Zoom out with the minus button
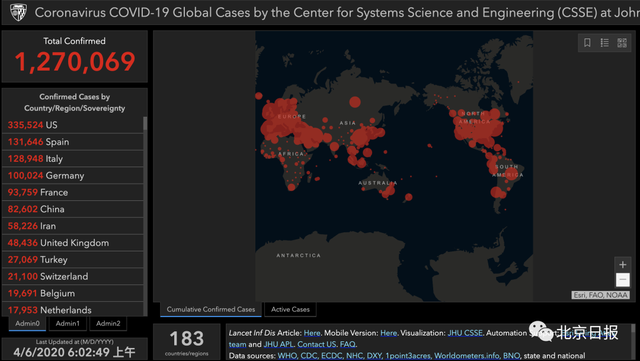 point(622,280)
